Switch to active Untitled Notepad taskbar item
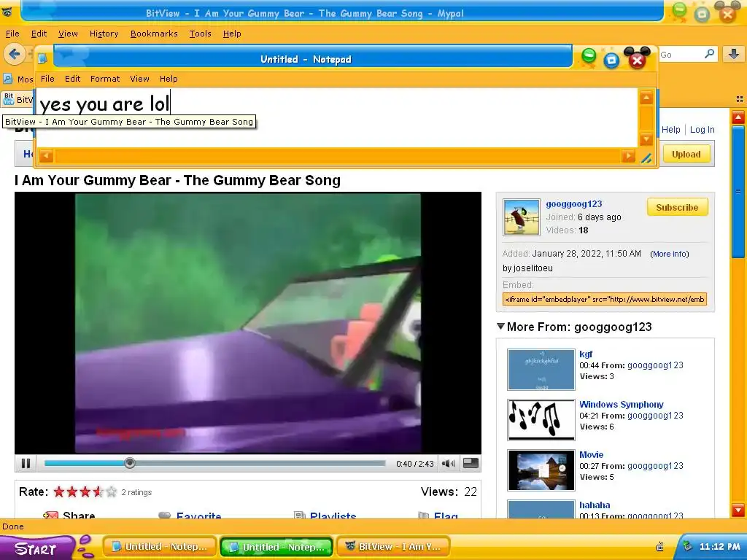Viewport: 747px width, 560px height. 276,547
